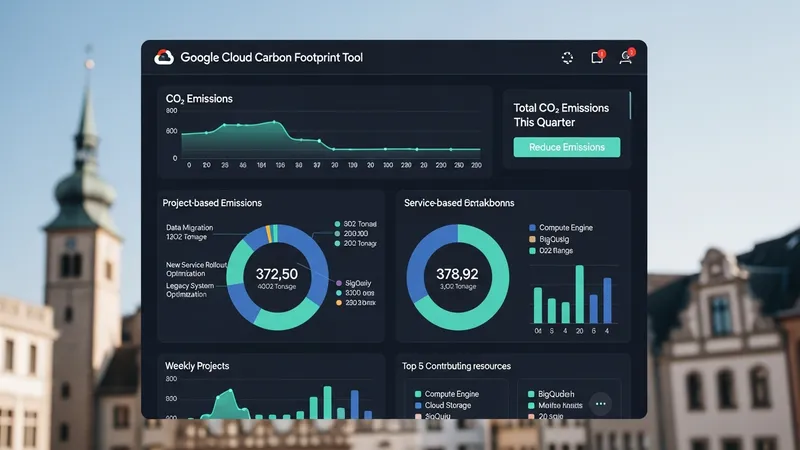
Task: Click the Service-based breakdown heading
Action: 459,203
